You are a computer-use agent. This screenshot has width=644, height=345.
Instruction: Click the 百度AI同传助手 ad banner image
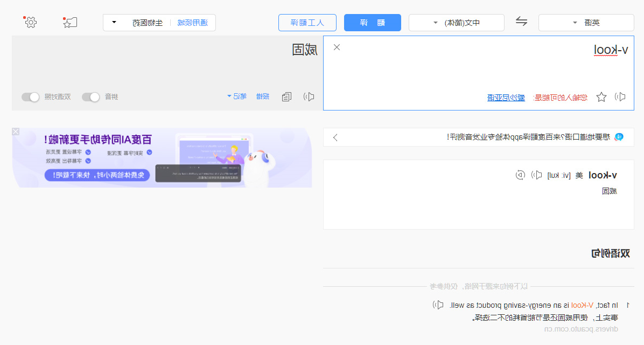[162, 157]
